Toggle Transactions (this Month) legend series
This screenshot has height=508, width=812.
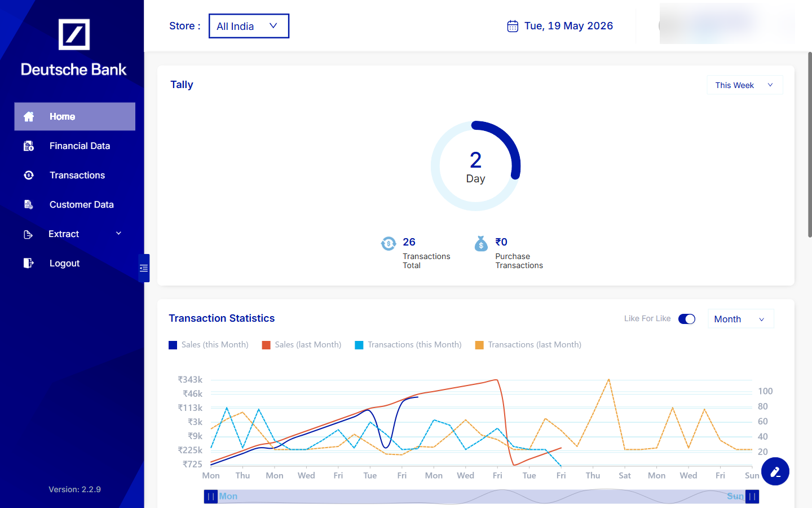pyautogui.click(x=408, y=345)
